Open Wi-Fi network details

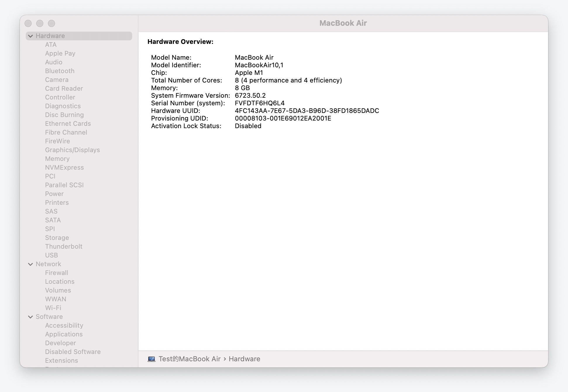click(53, 308)
